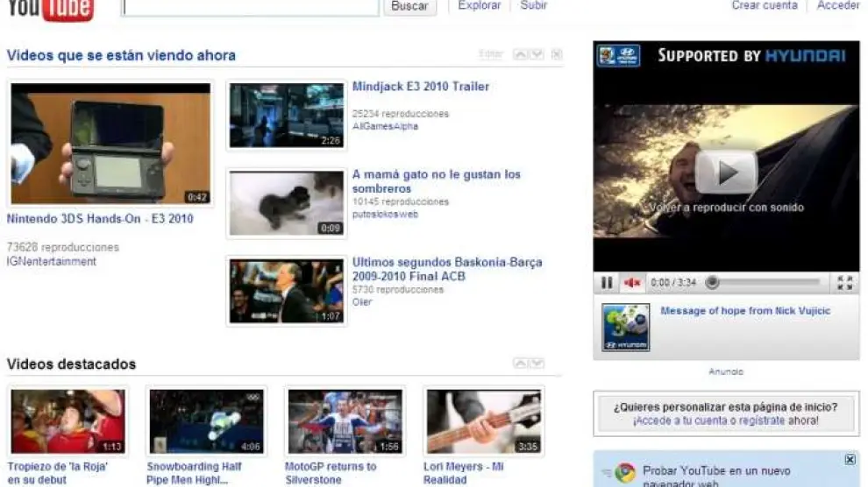Pause the Hyundai ad video

[607, 283]
